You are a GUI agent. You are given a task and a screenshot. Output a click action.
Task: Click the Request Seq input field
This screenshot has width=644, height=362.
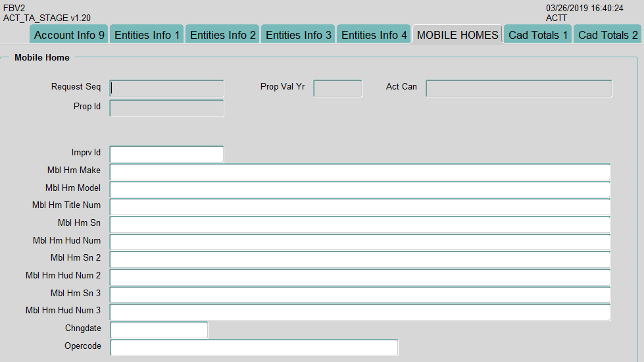167,88
